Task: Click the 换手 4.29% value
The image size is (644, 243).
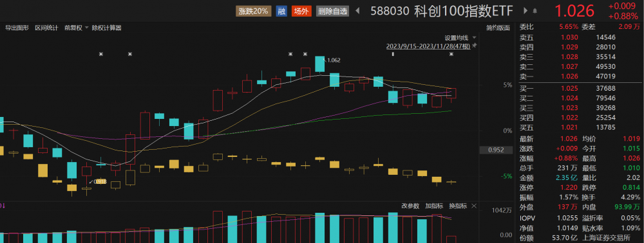Action: (631, 197)
